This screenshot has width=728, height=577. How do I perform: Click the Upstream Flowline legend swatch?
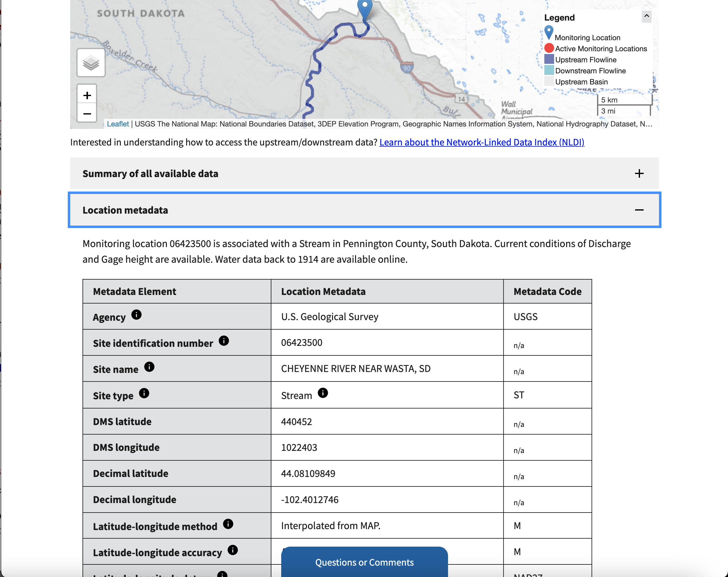(549, 59)
